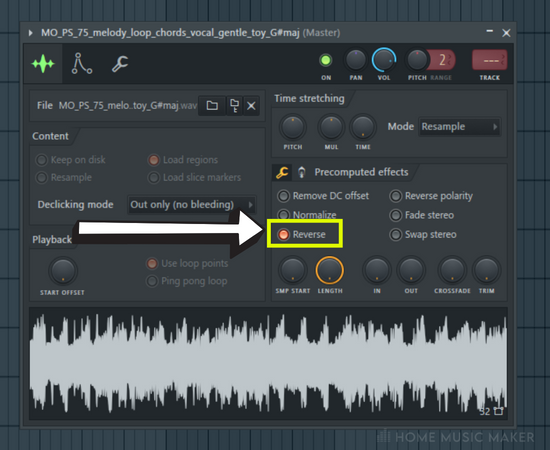
Task: Open the miscellaneous functions wrench tab
Action: (x=120, y=64)
